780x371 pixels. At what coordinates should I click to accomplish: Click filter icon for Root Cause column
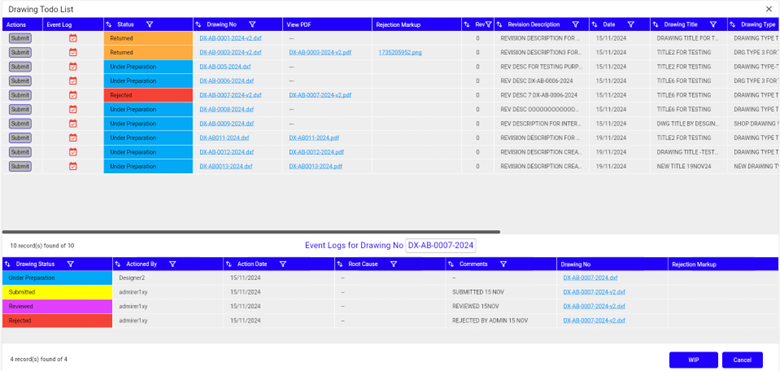393,264
